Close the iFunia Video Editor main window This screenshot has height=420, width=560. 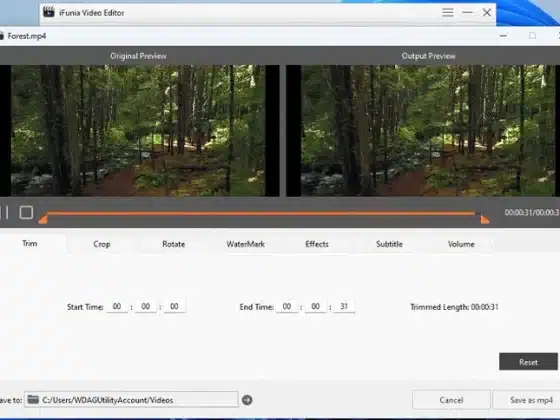tap(487, 12)
